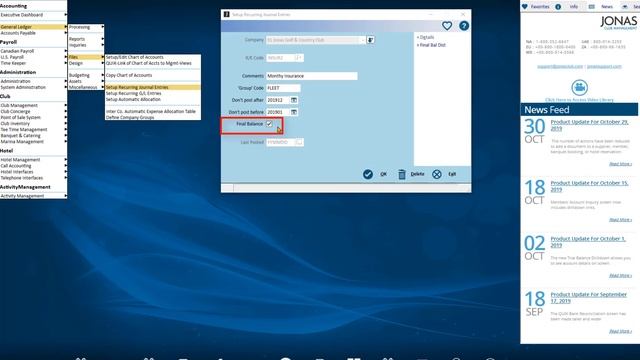Click the Jonas app icon in dialog title bar
The height and width of the screenshot is (360, 640).
pos(227,14)
